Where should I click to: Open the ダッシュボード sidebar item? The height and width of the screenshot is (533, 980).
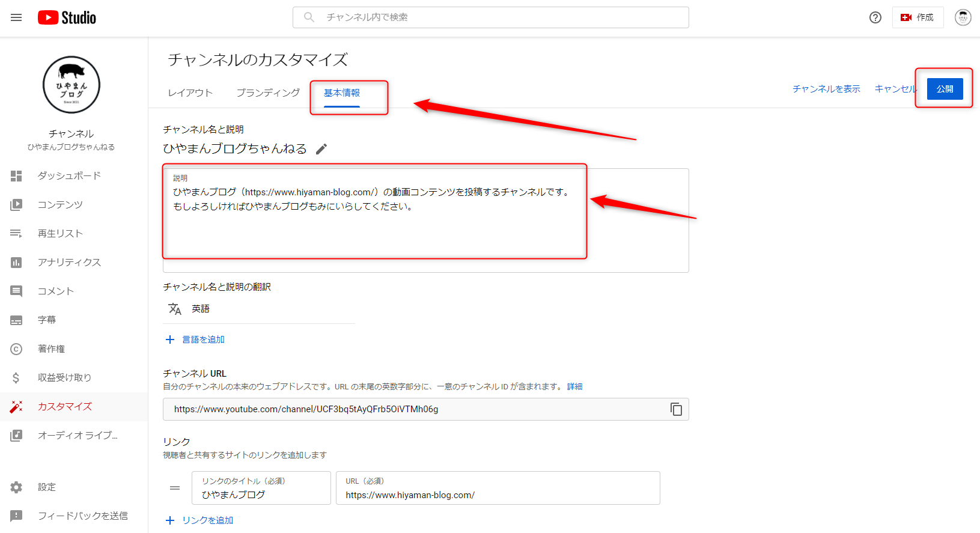click(69, 175)
